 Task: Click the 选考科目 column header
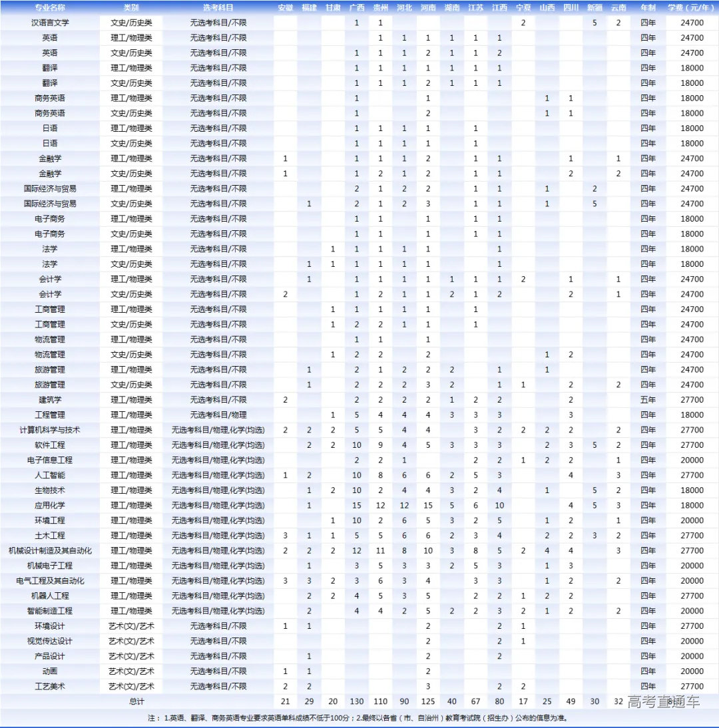[x=218, y=7]
